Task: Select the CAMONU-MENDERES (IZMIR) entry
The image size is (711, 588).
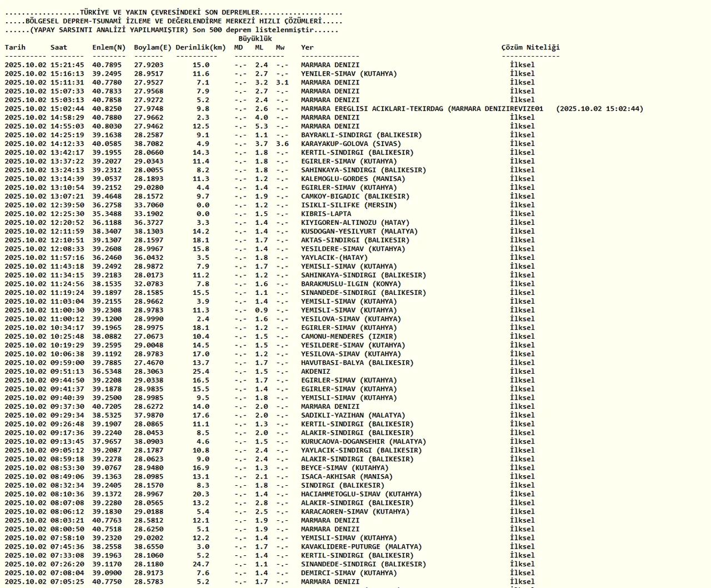Action: coord(349,336)
